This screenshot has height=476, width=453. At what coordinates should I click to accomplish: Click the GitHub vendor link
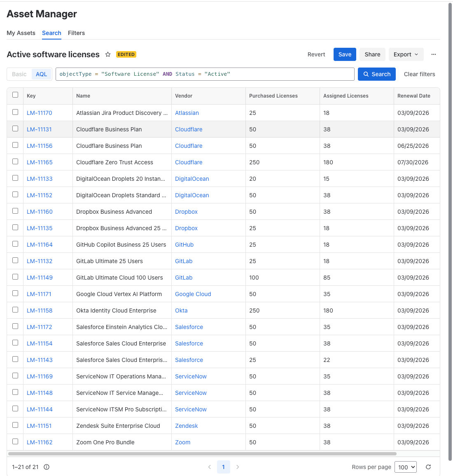[184, 245]
